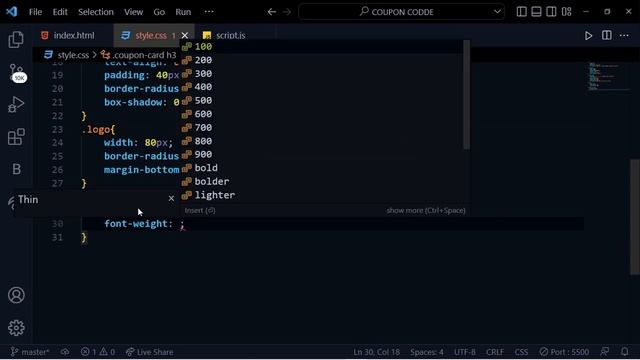Open Port : 5500 Live Server status
Screen dimensions: 640x360
[x=564, y=352]
